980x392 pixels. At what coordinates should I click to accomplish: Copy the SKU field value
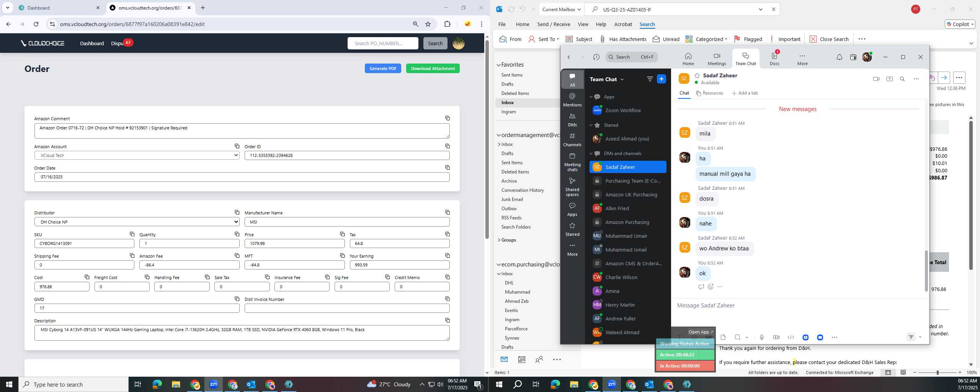132,234
